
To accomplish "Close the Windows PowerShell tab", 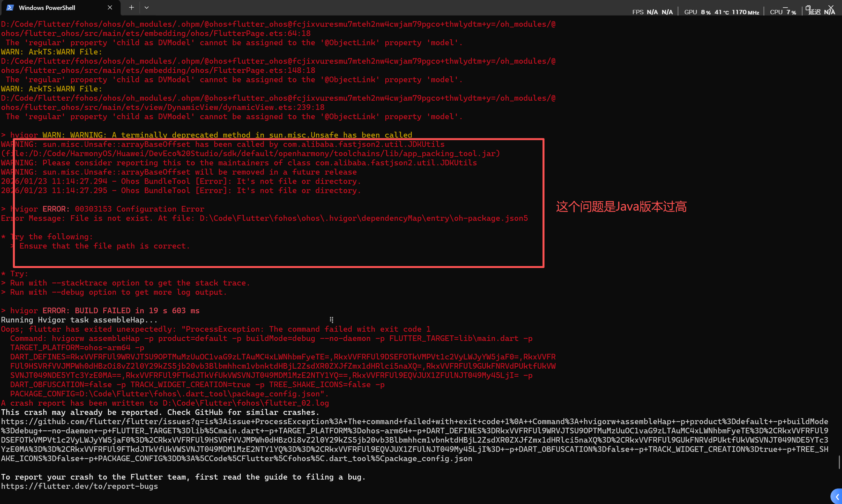I will (x=110, y=8).
